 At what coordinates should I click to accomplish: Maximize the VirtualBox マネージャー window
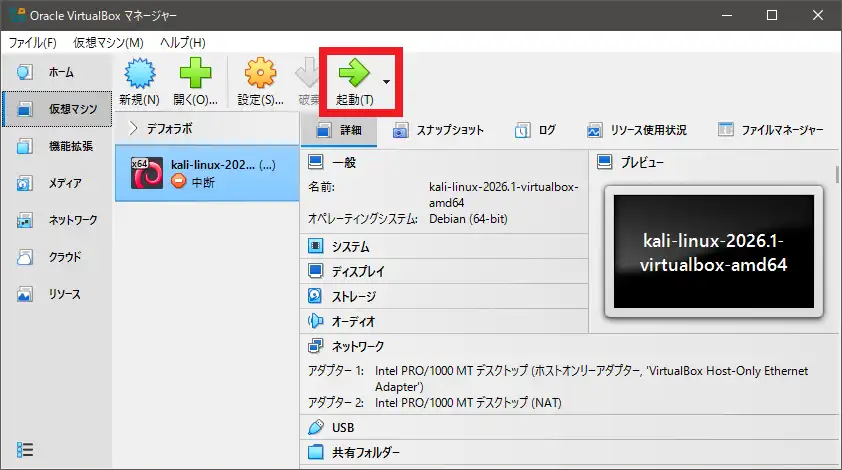point(772,15)
